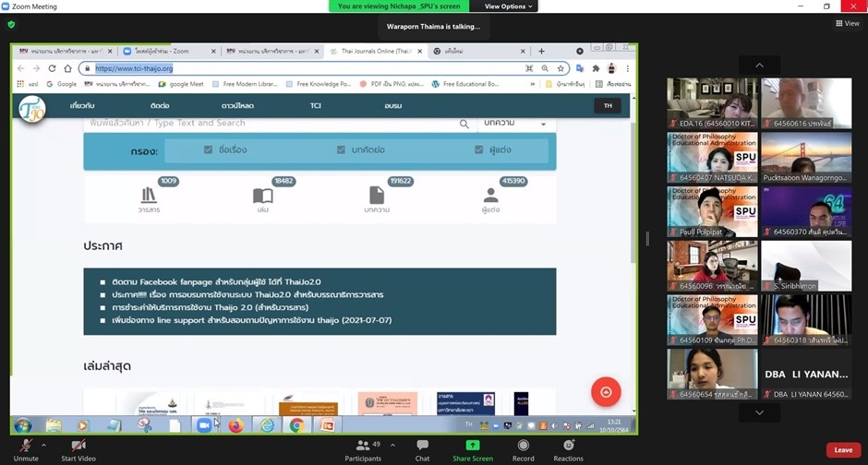Screen dimensions: 868x465
Task: Toggle the ชื่อเรื่อง (title) filter checkbox
Action: [208, 149]
